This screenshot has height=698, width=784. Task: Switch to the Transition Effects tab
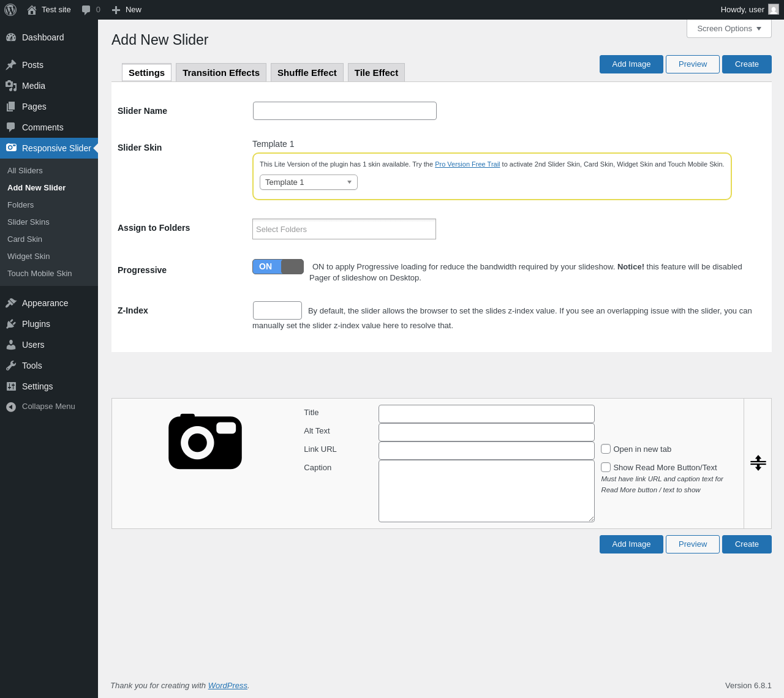[221, 73]
